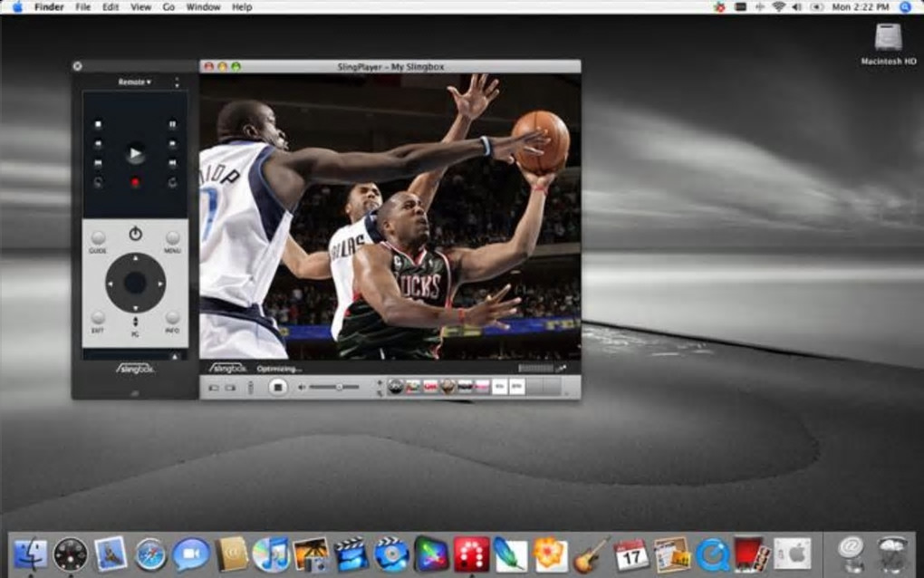Image resolution: width=924 pixels, height=578 pixels.
Task: Click the stop square on the remote panel
Action: tap(99, 124)
